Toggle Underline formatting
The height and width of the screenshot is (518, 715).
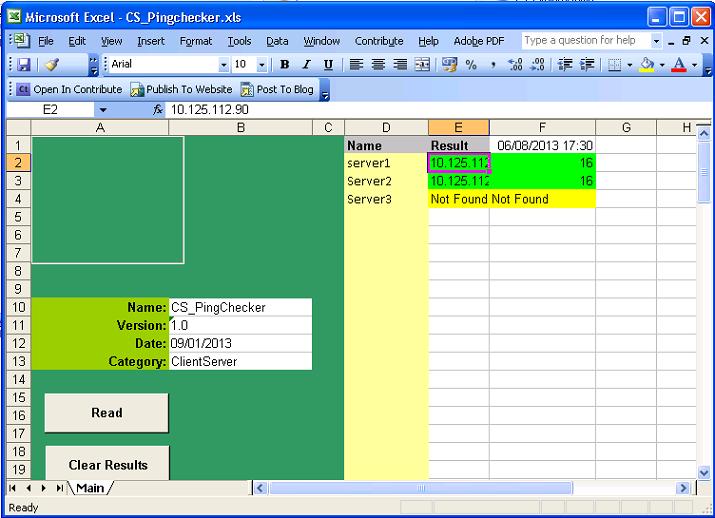point(328,64)
